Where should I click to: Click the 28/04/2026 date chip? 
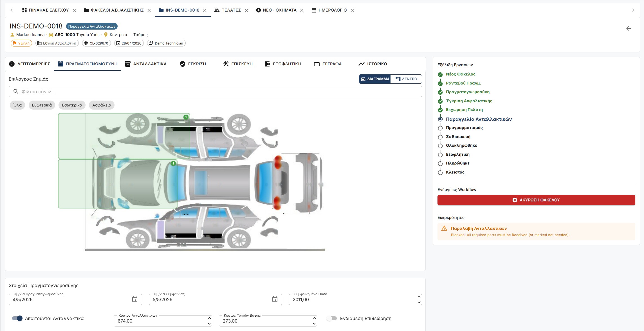(x=129, y=43)
